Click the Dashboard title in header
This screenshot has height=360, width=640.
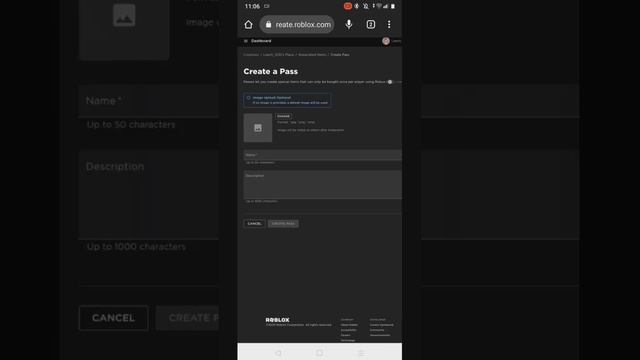click(261, 41)
